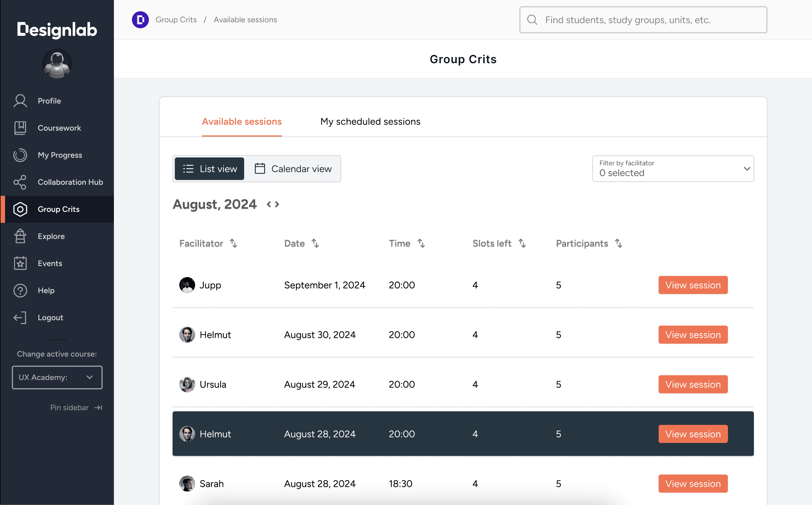The height and width of the screenshot is (505, 812).
Task: Click the Designlab breadcrumb logo
Action: (140, 20)
